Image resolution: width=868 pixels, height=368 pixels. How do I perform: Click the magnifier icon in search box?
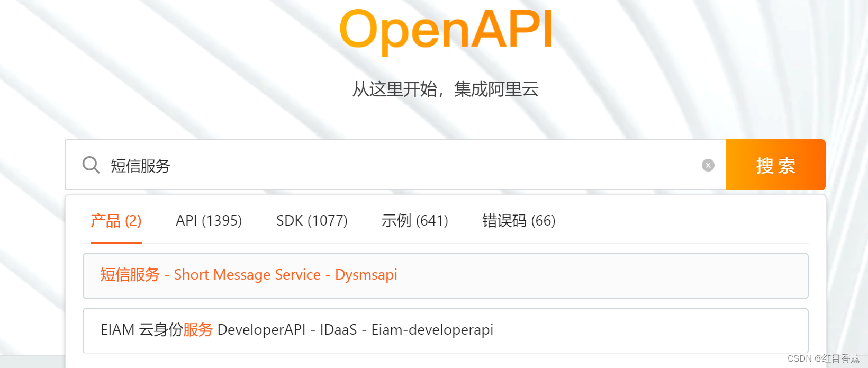pyautogui.click(x=91, y=165)
